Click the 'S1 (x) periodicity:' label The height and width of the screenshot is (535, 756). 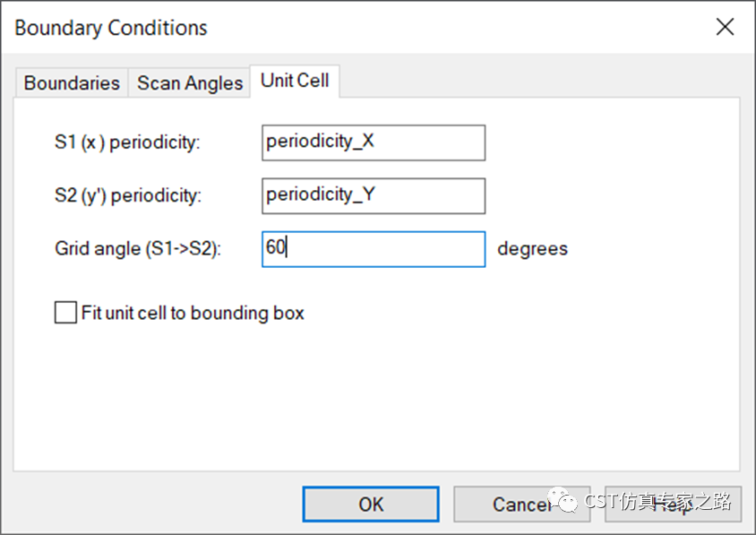click(x=127, y=142)
